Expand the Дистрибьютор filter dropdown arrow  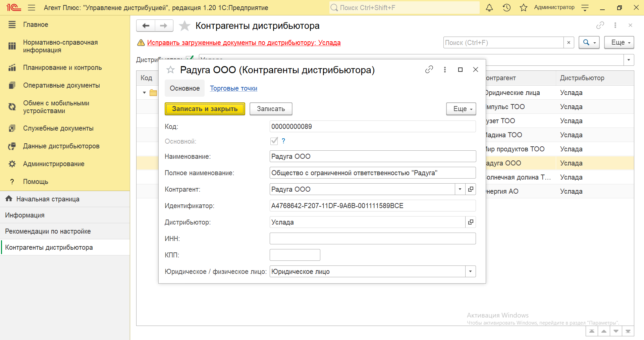[629, 60]
